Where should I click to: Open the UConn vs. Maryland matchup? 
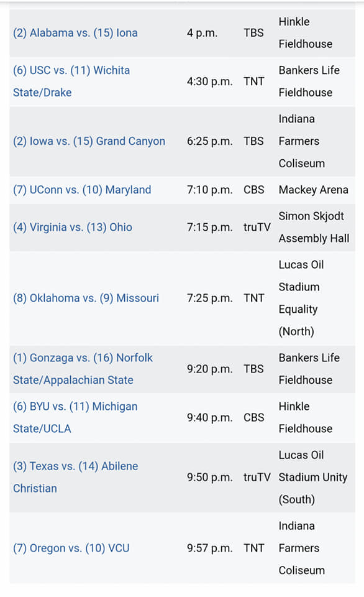pos(82,190)
